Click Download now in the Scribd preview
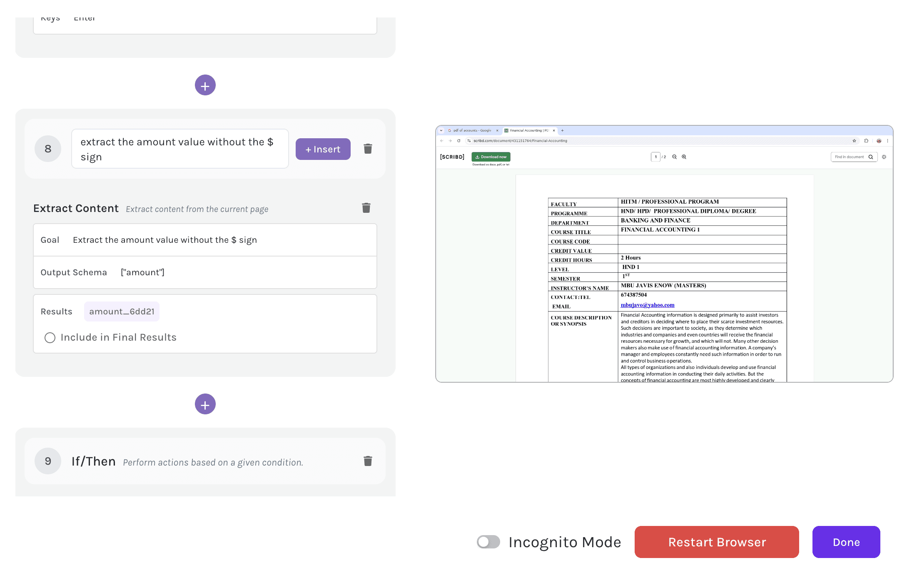This screenshot has height=588, width=907. coord(491,157)
